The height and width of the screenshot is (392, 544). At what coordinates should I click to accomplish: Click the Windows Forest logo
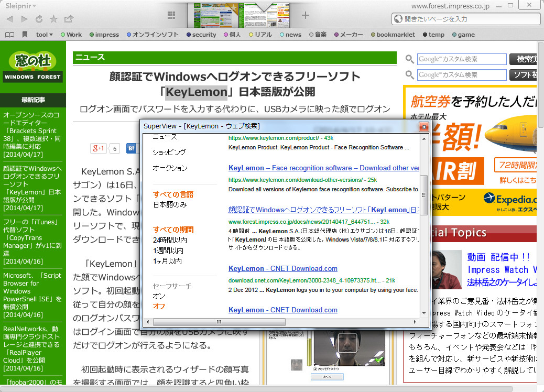point(33,67)
